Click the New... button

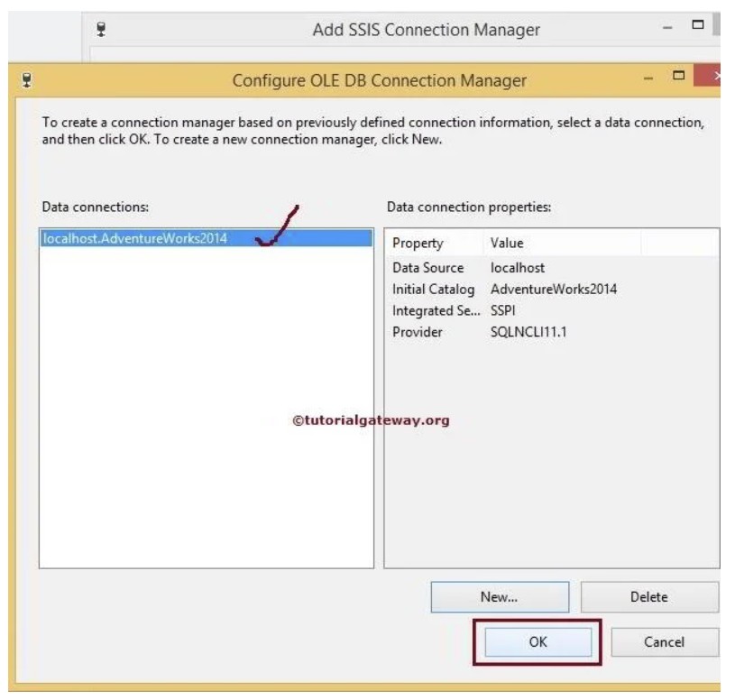pos(500,597)
